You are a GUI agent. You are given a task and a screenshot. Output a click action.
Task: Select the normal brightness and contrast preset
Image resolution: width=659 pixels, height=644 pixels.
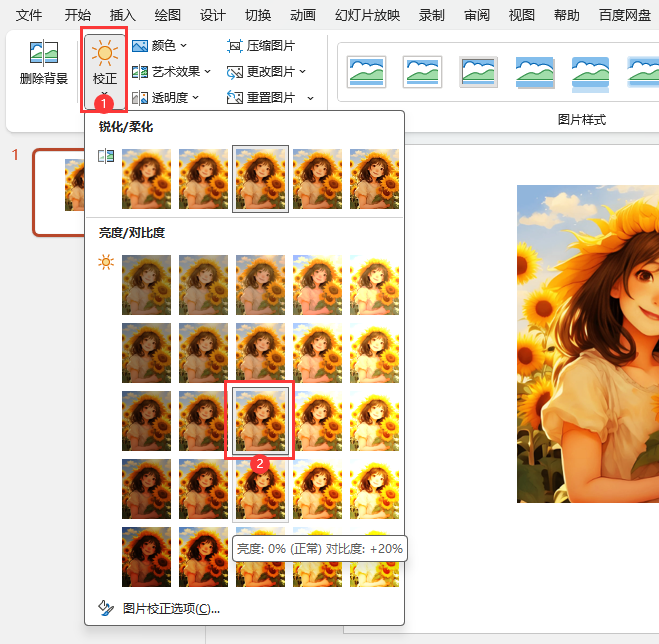pos(261,421)
